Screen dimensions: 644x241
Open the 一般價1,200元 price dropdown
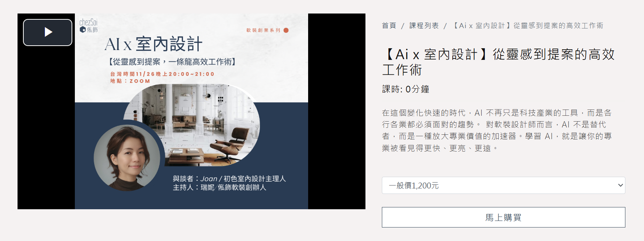tap(503, 185)
